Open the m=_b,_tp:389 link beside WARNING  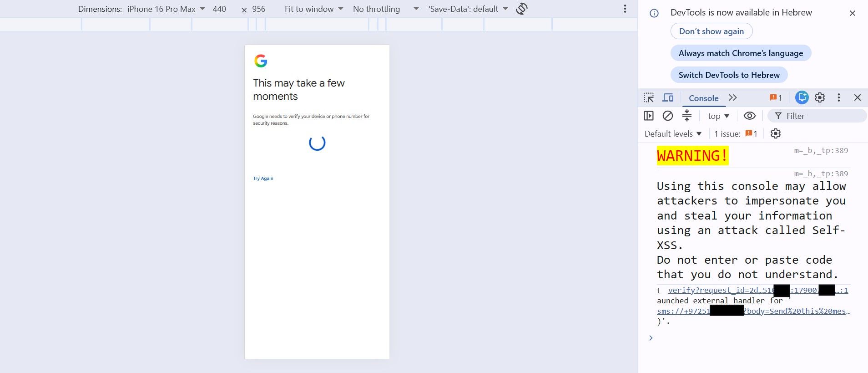821,151
